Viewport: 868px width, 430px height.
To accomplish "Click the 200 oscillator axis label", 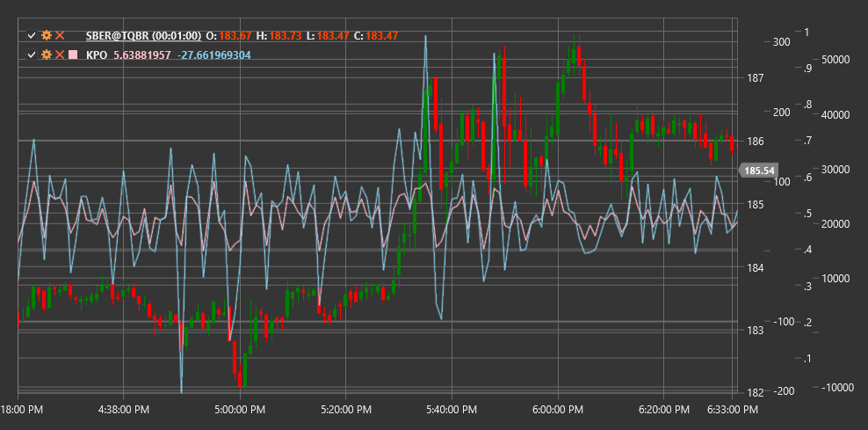I will [781, 112].
